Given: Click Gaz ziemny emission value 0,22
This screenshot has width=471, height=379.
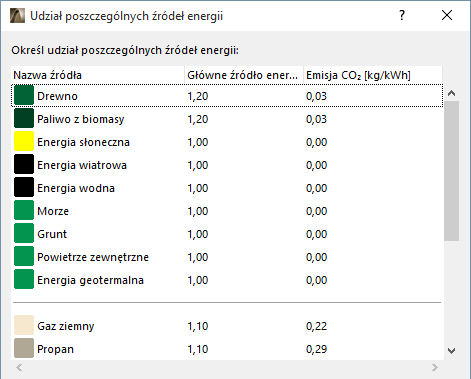Looking at the screenshot, I should point(316,326).
